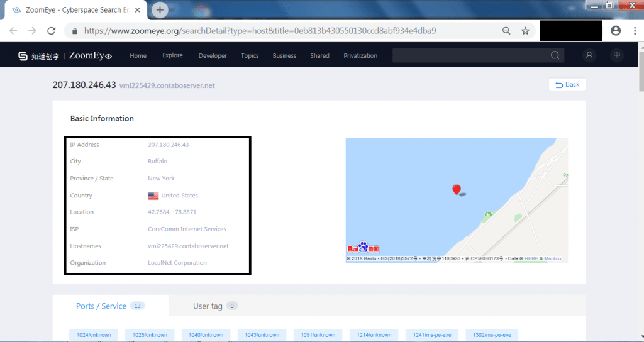Bookmark this page with the star icon

click(525, 31)
